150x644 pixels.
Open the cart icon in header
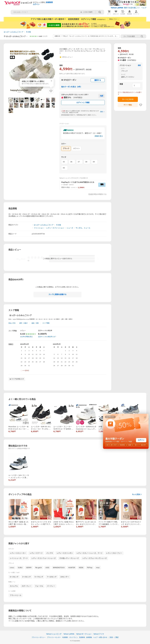tap(109, 12)
